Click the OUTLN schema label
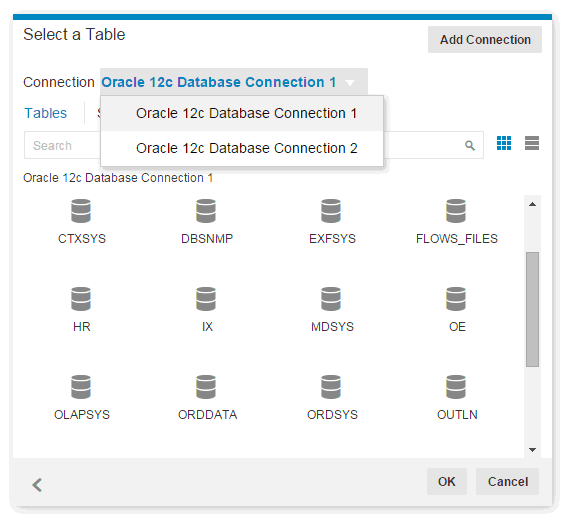 pyautogui.click(x=457, y=414)
